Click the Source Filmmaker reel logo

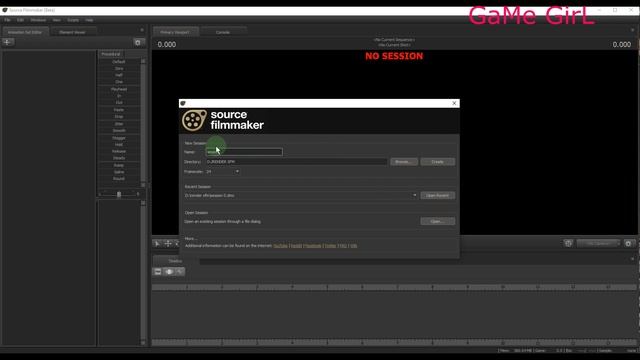(x=194, y=120)
